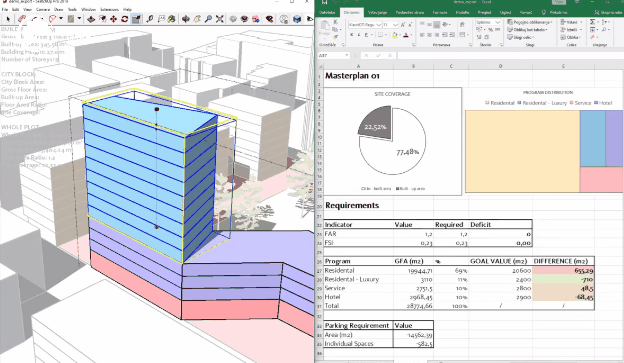624x363 pixels.
Task: Select the Push/Pull tool in SketchUp
Action: pos(91,19)
